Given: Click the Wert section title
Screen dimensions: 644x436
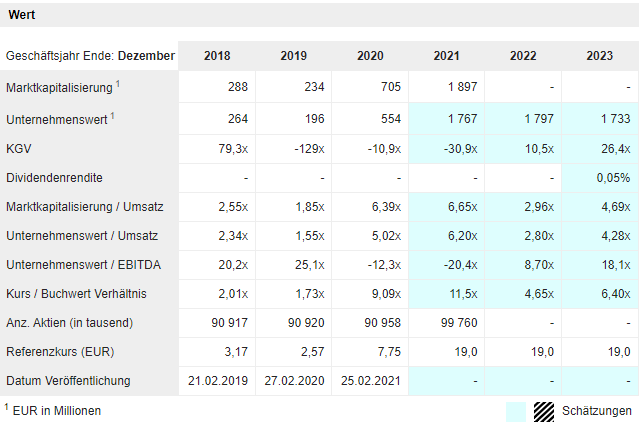Looking at the screenshot, I should (23, 15).
